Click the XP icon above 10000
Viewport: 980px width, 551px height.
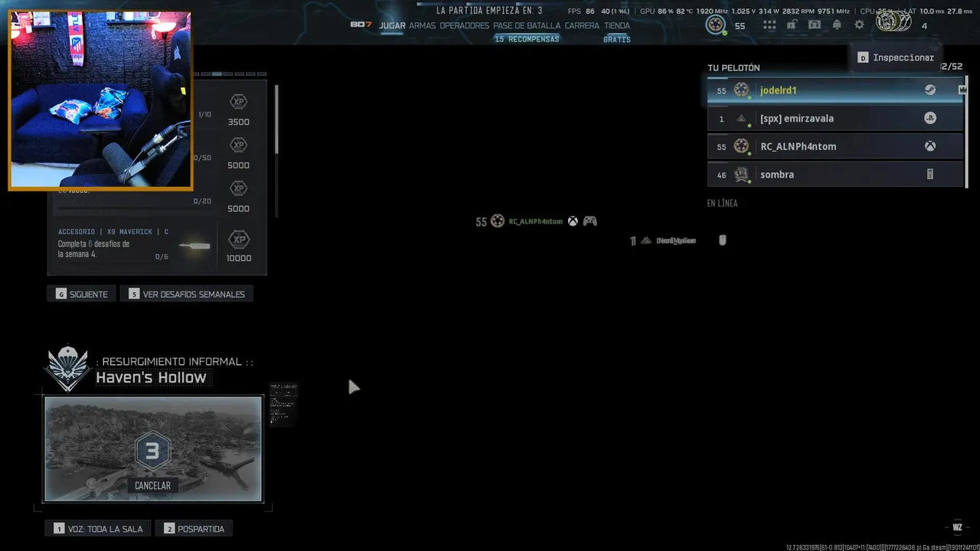click(x=239, y=240)
